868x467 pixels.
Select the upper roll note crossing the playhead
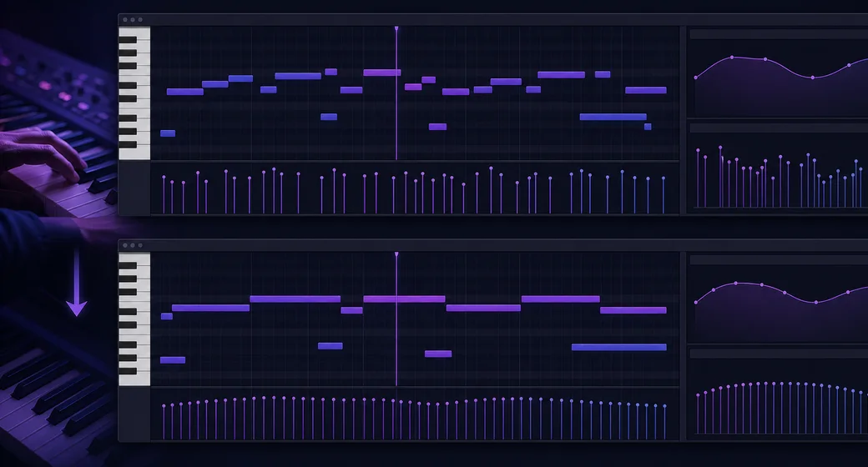382,73
